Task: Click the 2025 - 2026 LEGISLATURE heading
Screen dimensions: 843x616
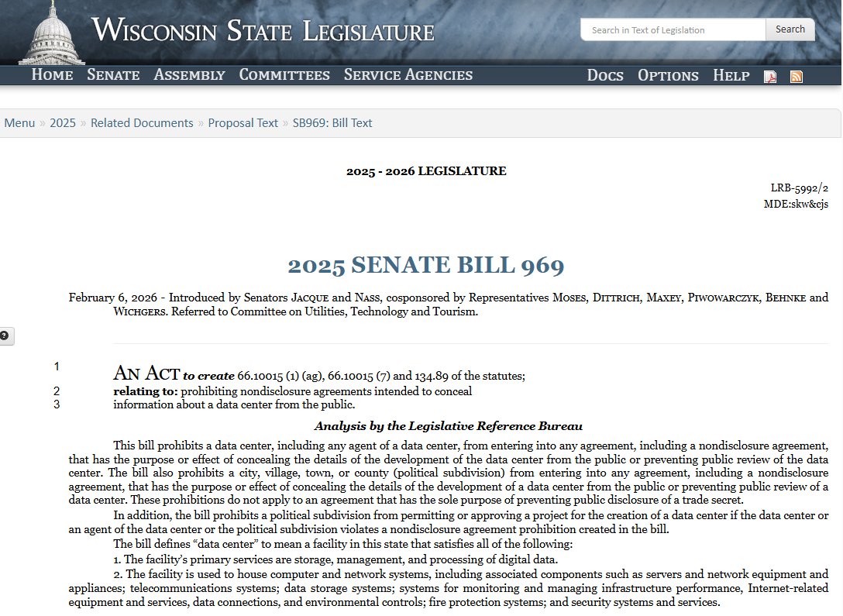Action: (426, 171)
